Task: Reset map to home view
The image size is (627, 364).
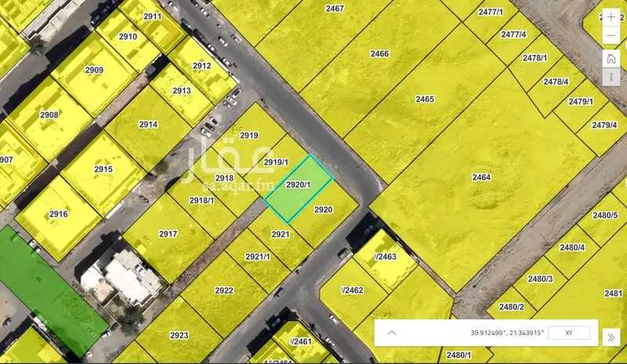Action: (x=611, y=59)
